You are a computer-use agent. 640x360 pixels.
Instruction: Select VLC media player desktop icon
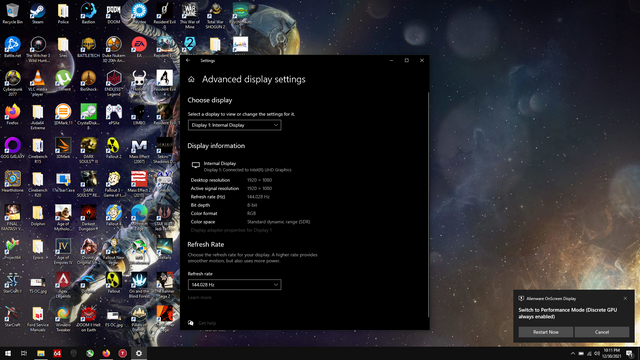38,83
